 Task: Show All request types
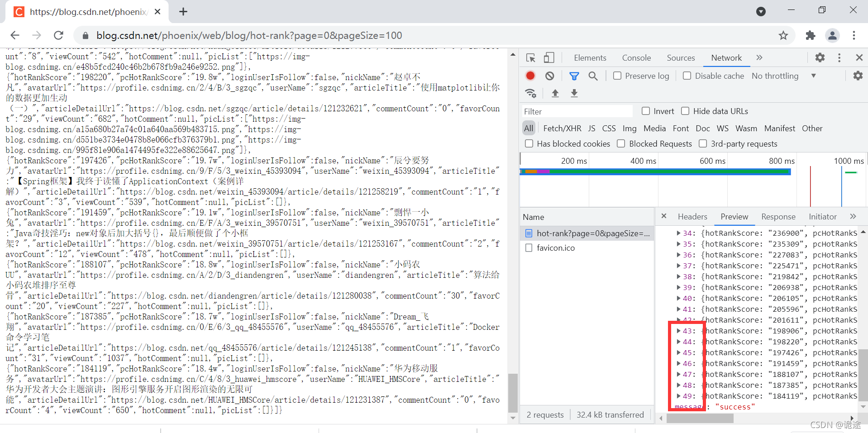[x=529, y=128]
